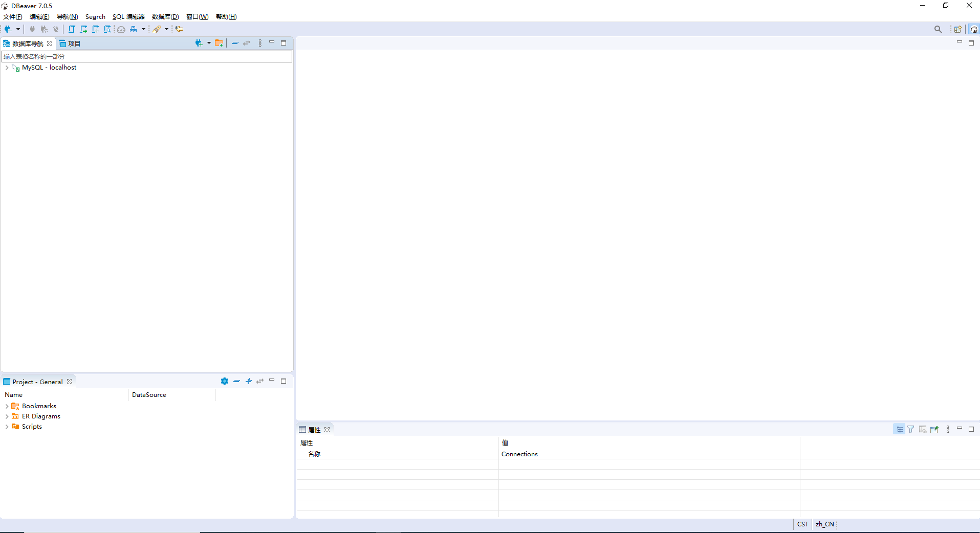980x533 pixels.
Task: Click the New Connection plug icon in main toolbar
Action: 8,29
